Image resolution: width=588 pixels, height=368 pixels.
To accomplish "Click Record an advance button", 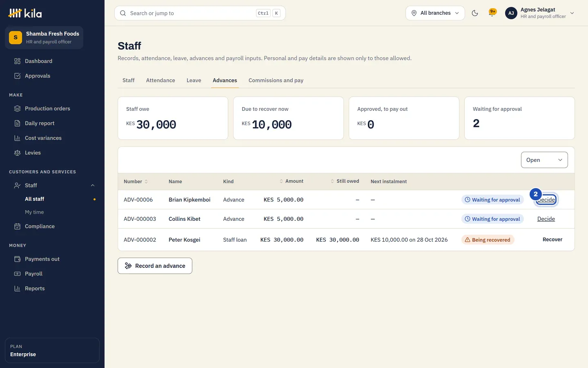I will coord(155,266).
